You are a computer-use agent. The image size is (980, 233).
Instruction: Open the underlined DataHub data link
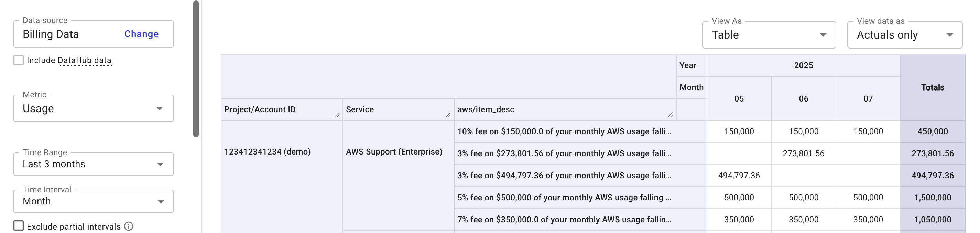[85, 60]
